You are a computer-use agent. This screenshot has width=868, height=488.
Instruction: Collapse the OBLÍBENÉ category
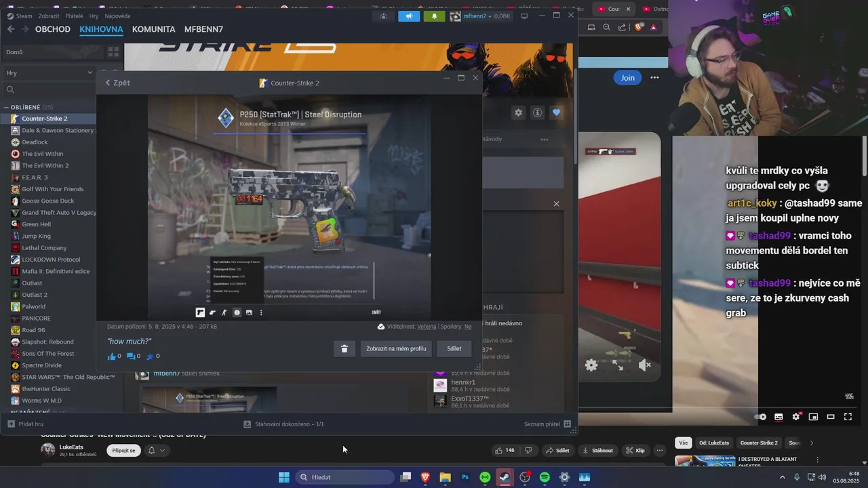[5, 107]
